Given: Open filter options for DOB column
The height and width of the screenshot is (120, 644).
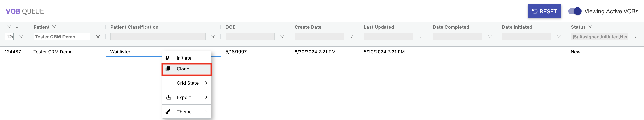Looking at the screenshot, I should [282, 37].
